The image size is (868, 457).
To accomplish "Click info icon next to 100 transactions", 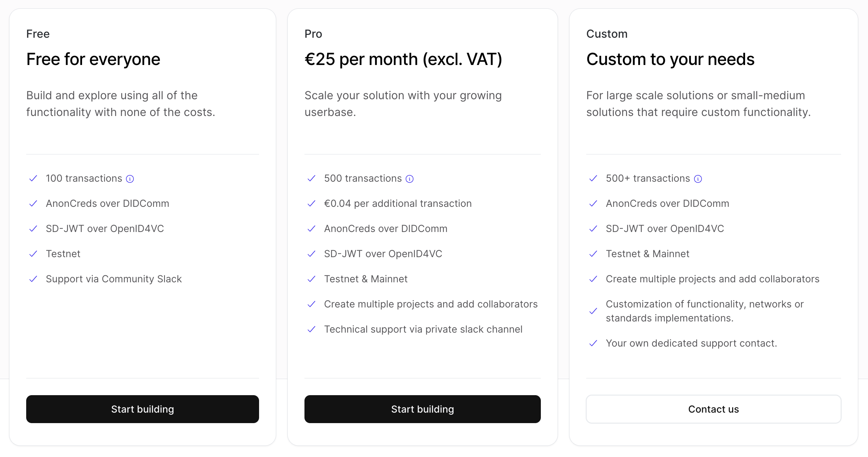I will click(x=130, y=179).
